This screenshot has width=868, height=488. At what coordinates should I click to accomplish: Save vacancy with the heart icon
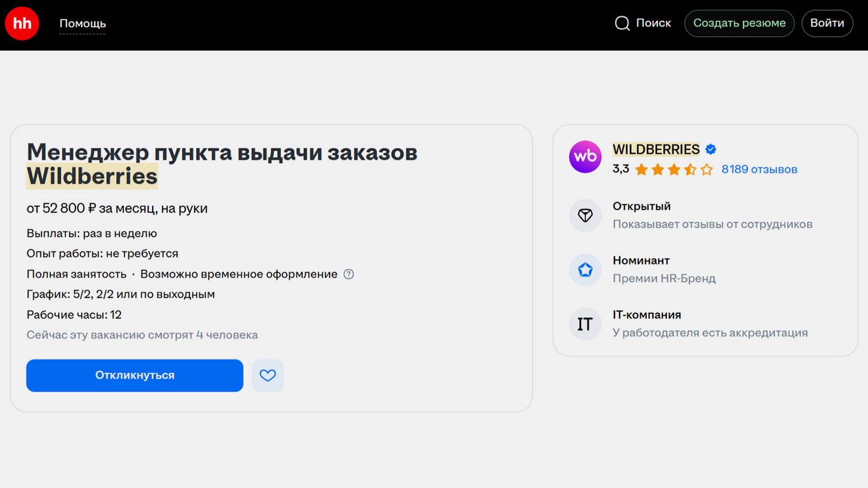tap(268, 375)
